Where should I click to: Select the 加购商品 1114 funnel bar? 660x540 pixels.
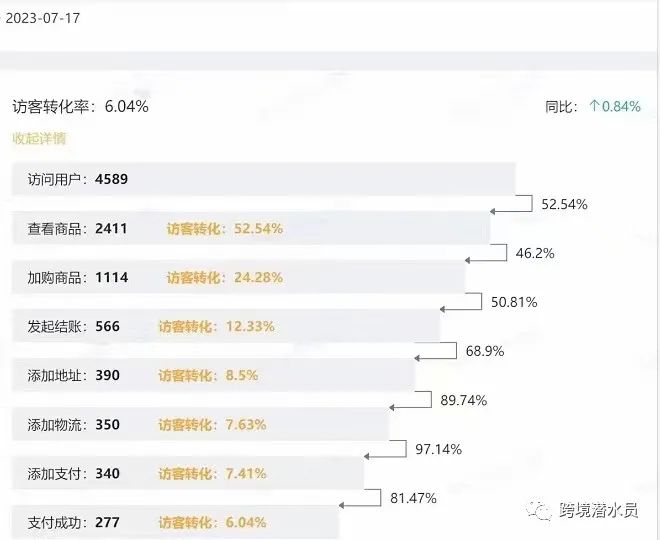point(238,277)
